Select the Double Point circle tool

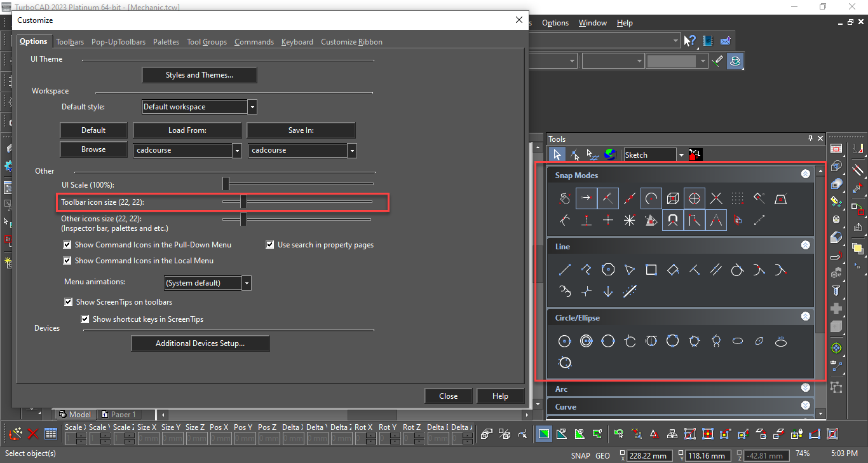(x=608, y=341)
